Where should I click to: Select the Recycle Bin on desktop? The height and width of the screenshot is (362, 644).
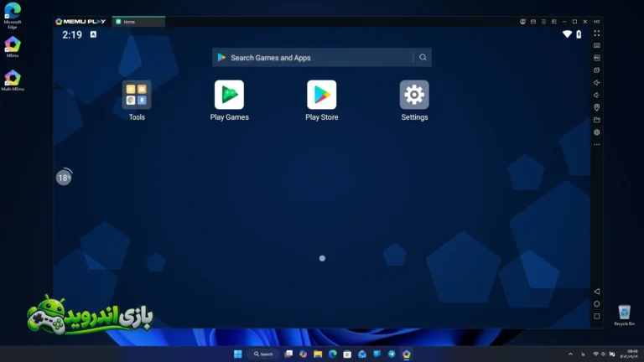pyautogui.click(x=624, y=315)
